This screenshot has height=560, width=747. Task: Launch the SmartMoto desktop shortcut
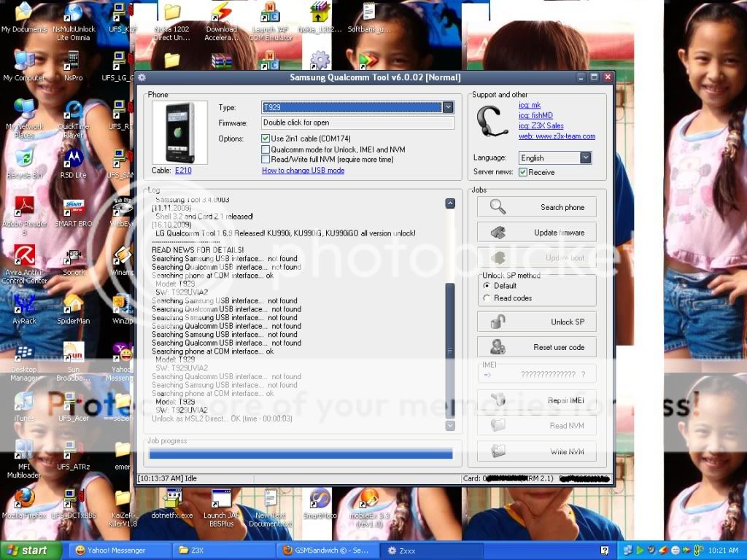click(x=320, y=505)
